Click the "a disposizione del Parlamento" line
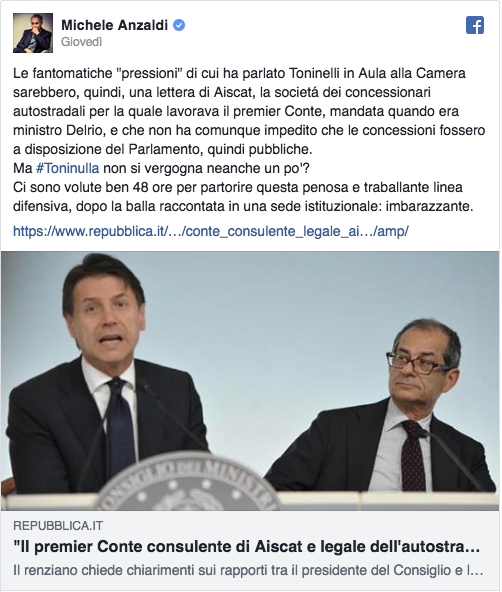This screenshot has width=502, height=592. pyautogui.click(x=163, y=149)
